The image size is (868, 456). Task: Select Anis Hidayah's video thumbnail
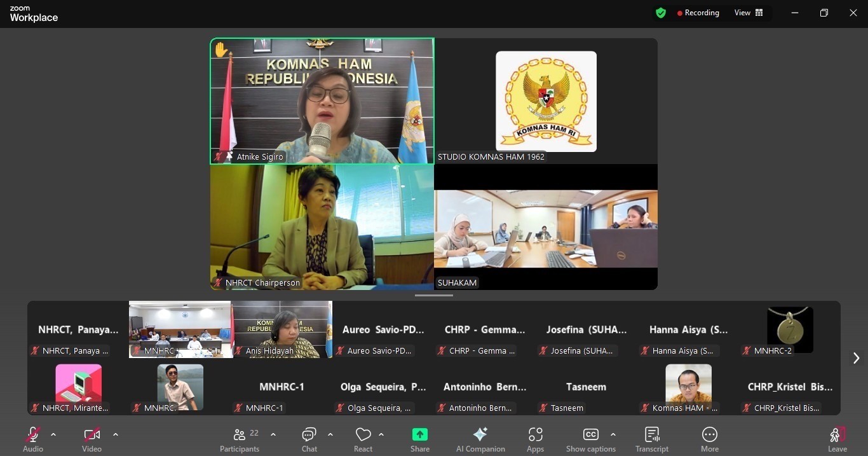click(x=281, y=329)
